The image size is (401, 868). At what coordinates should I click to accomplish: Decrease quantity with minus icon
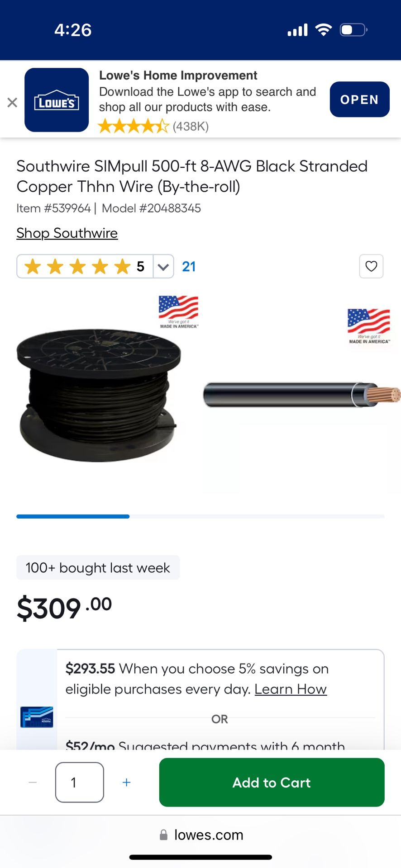33,782
